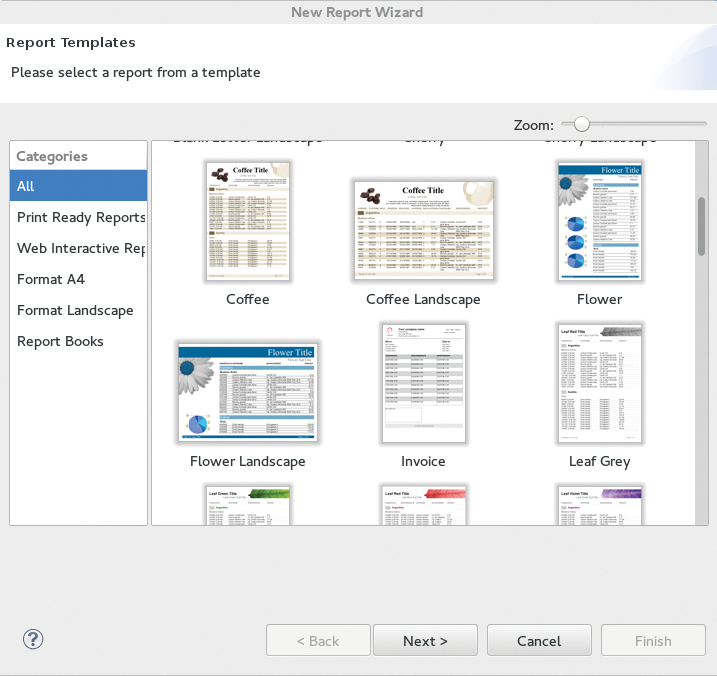Click the Next button
Screen dimensions: 717x676
[x=425, y=640]
